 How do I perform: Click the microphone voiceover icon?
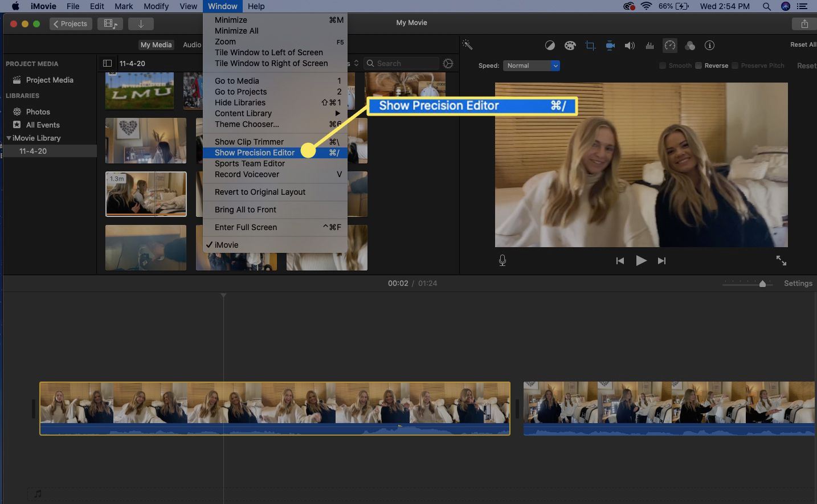(503, 260)
